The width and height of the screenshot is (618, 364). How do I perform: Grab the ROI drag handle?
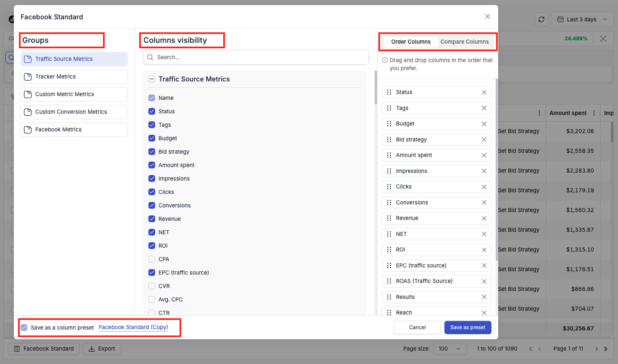point(389,250)
